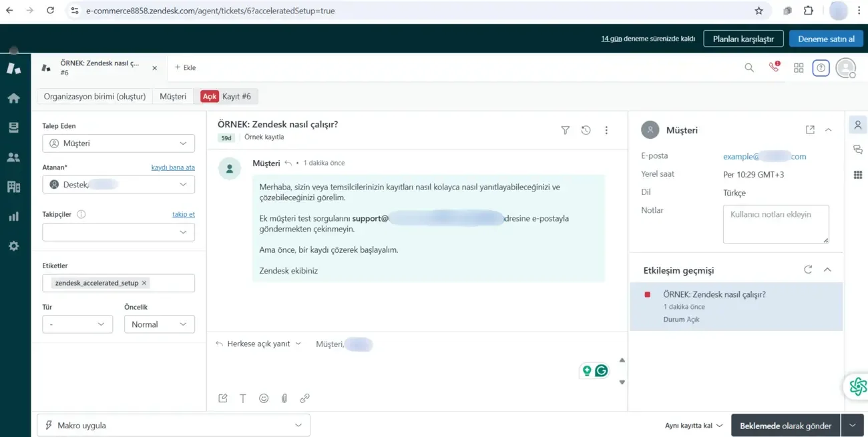Collapse the Müşteri details panel
This screenshot has width=868, height=437.
point(829,130)
